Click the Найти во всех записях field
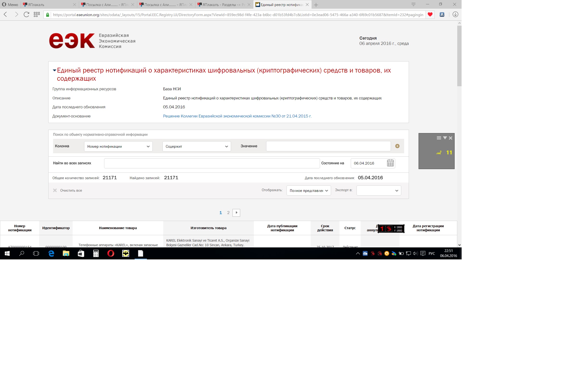Viewport: 564px width, 392px height. [212, 163]
